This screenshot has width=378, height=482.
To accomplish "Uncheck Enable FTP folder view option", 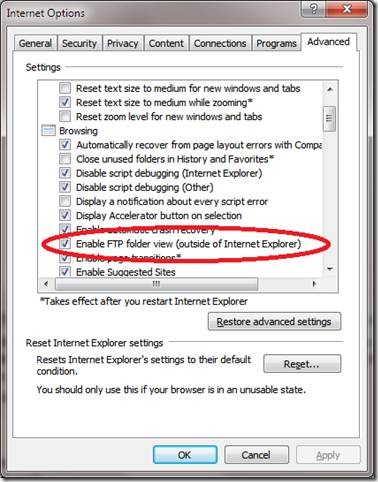I will tap(65, 244).
